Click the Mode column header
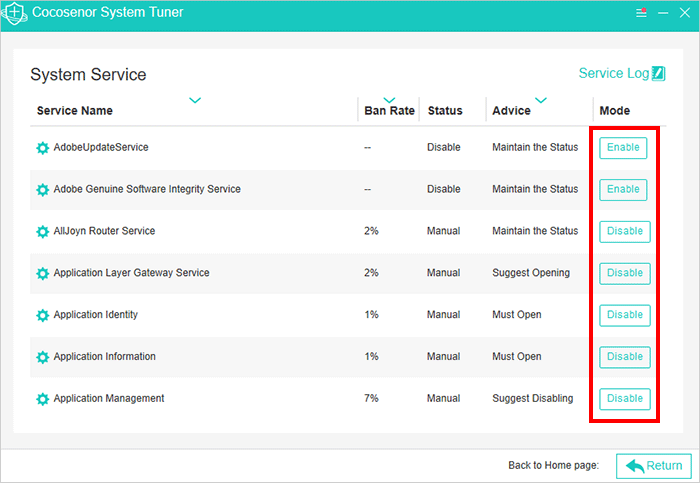Image resolution: width=700 pixels, height=483 pixels. [614, 111]
